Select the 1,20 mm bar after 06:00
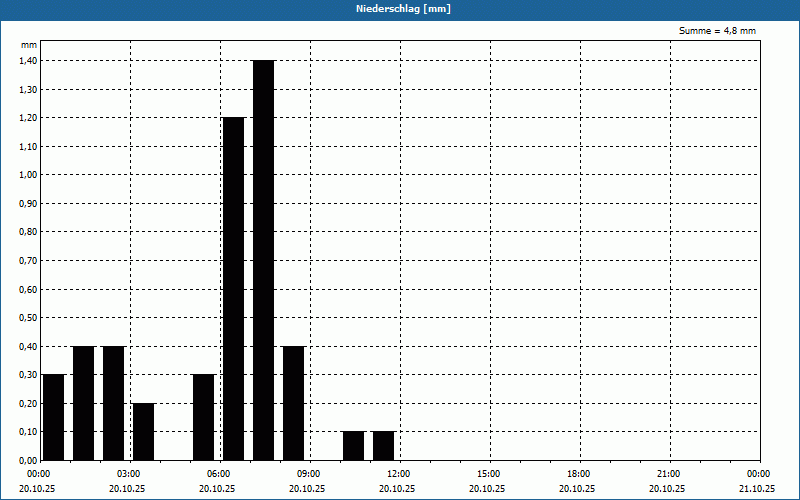 (234, 289)
